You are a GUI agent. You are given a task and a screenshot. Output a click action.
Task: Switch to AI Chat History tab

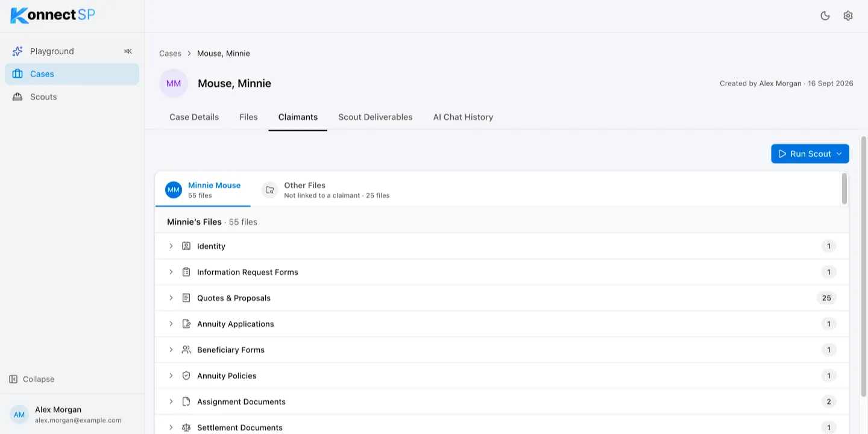click(x=463, y=117)
